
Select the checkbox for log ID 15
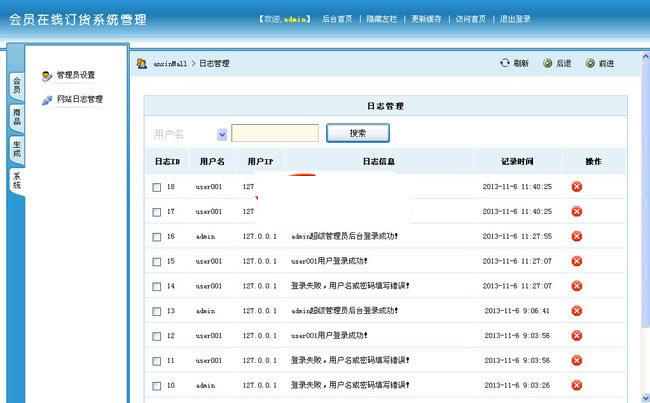(156, 261)
